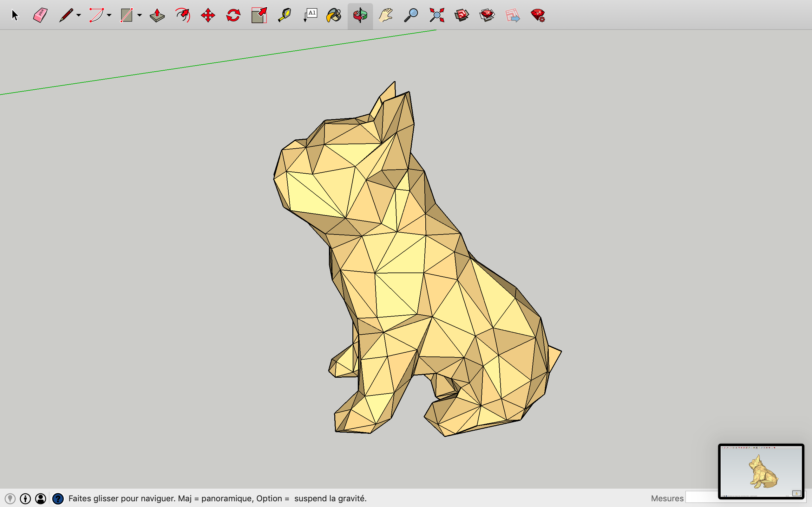Open the 3D Warehouse toolbar button
The image size is (812, 507).
(462, 16)
